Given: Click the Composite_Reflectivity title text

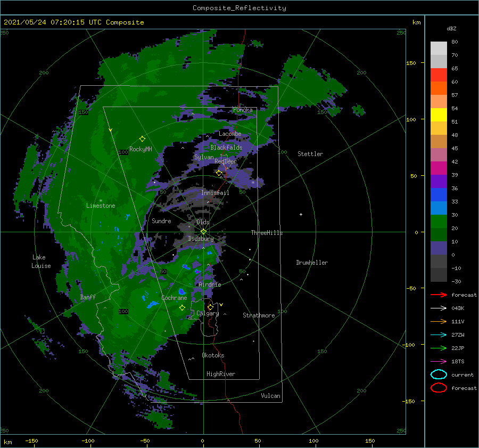Looking at the screenshot, I should pos(240,8).
